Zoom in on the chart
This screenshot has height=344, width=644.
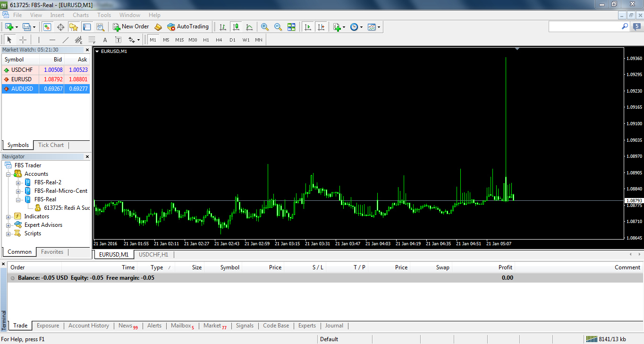(x=264, y=27)
